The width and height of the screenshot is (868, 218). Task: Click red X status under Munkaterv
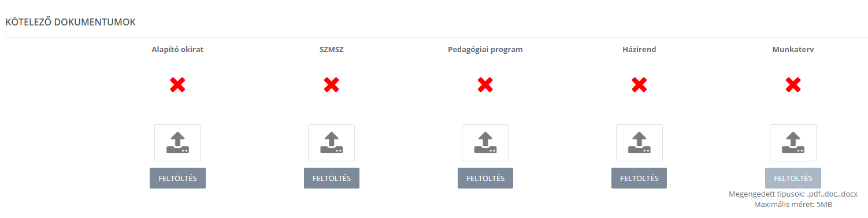[793, 86]
